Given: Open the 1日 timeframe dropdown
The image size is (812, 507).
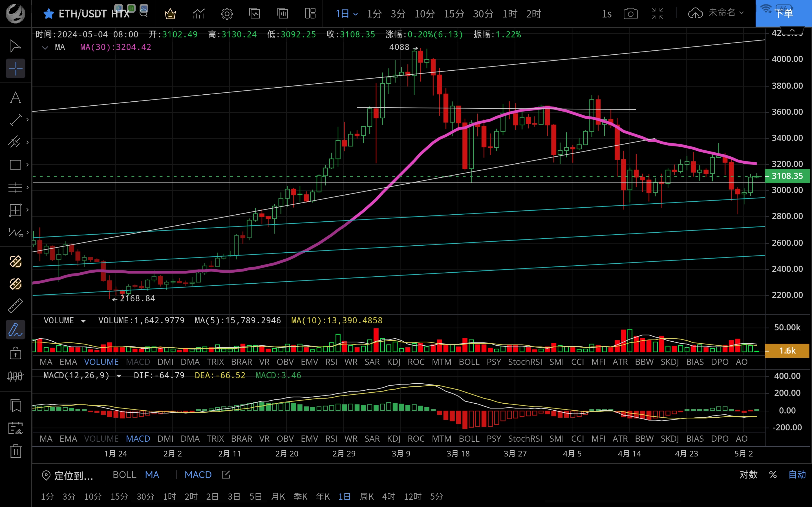Looking at the screenshot, I should 347,14.
